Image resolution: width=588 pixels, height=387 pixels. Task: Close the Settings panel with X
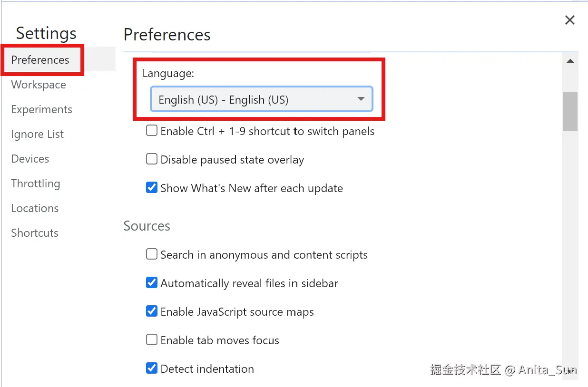click(569, 20)
